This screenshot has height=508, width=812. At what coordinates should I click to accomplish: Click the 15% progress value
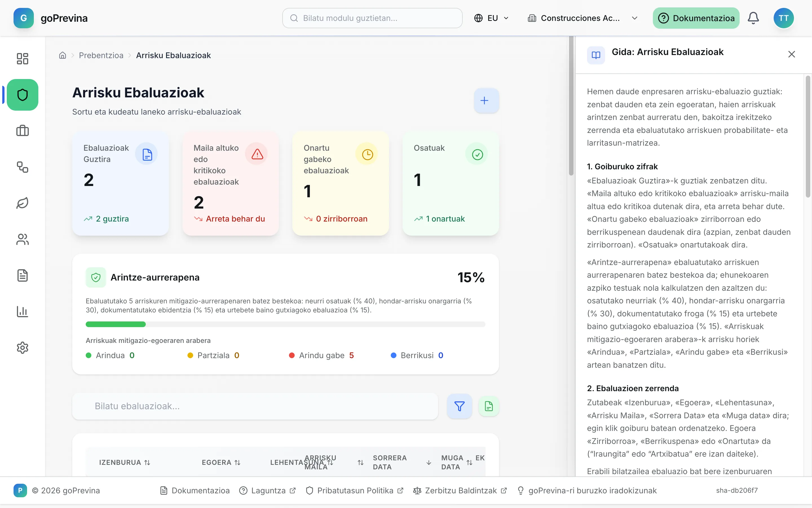[471, 277]
